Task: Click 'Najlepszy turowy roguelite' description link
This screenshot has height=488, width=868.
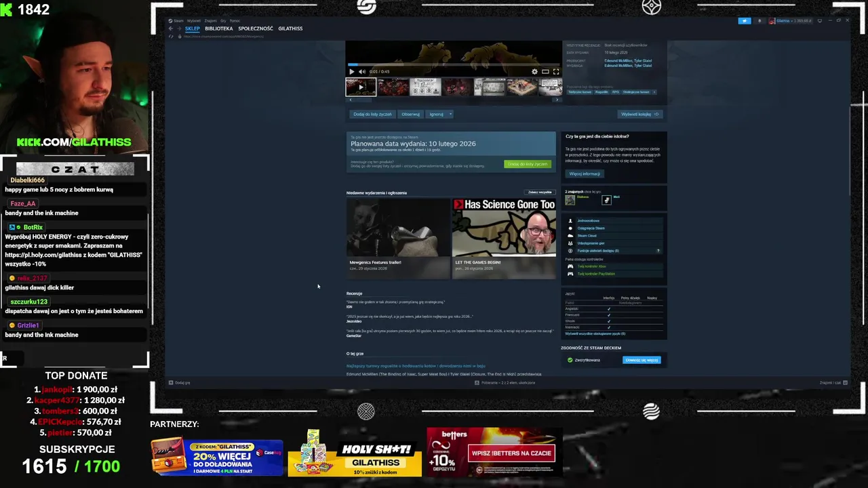Action: coord(416,366)
